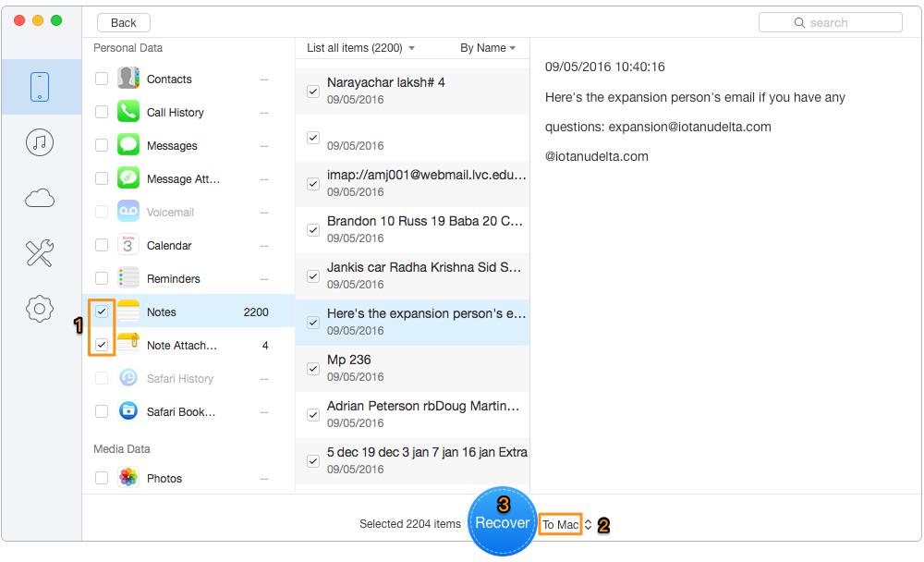Select the Message Att... category label
Screen dimensions: 924x562
[183, 178]
